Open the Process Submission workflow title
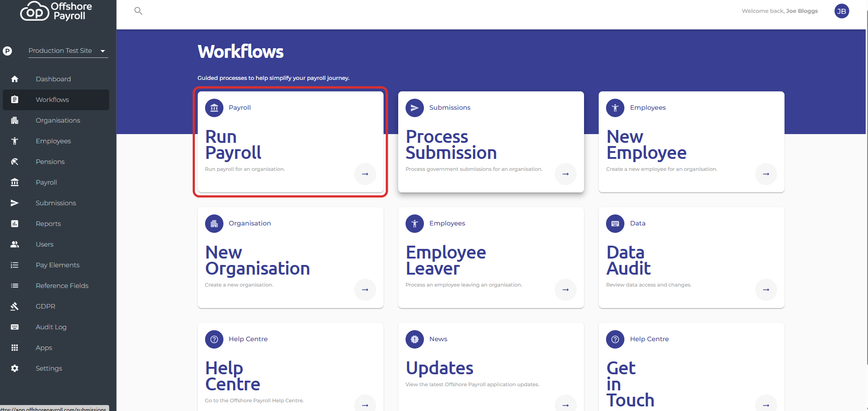This screenshot has height=411, width=868. 451,145
